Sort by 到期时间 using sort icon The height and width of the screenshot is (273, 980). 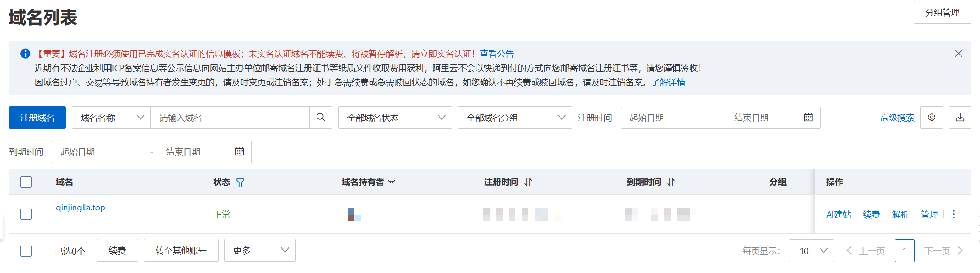point(671,182)
